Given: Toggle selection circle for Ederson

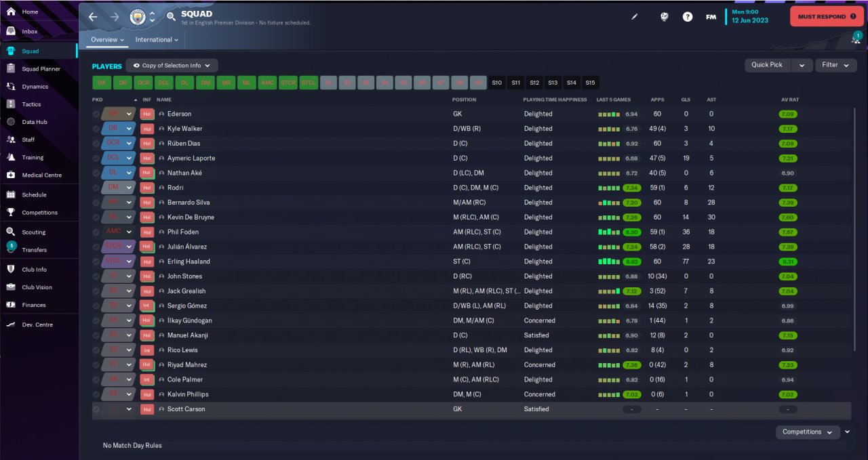Looking at the screenshot, I should [x=96, y=114].
